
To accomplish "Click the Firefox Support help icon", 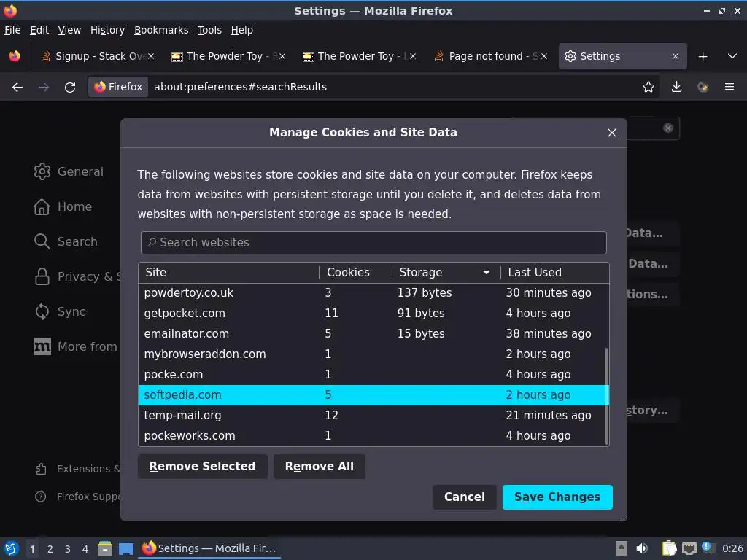I will click(x=41, y=497).
